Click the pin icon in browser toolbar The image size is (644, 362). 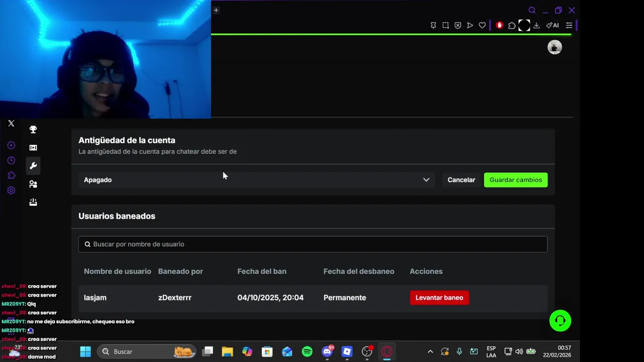433,25
